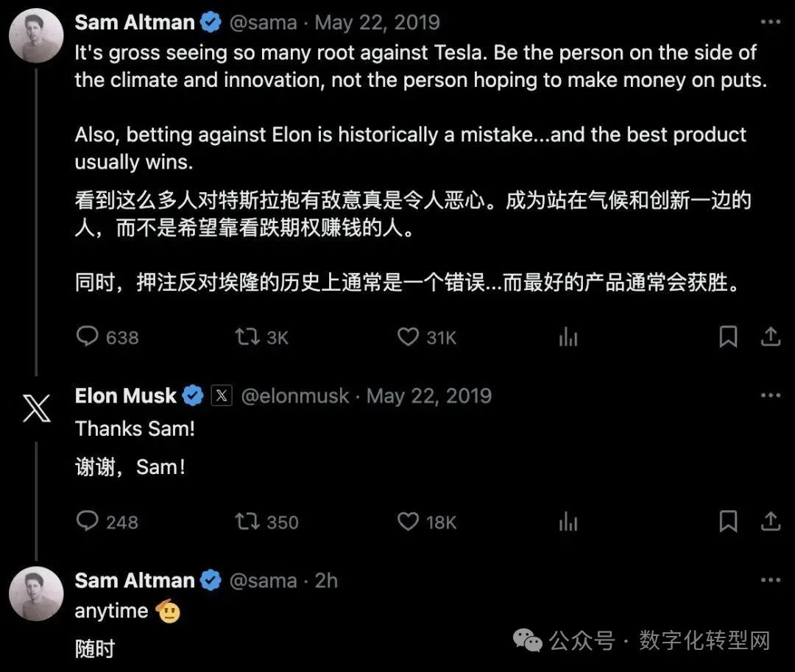This screenshot has width=795, height=672.
Task: Click the X logo avatar of Elon Musk
Action: 36,408
